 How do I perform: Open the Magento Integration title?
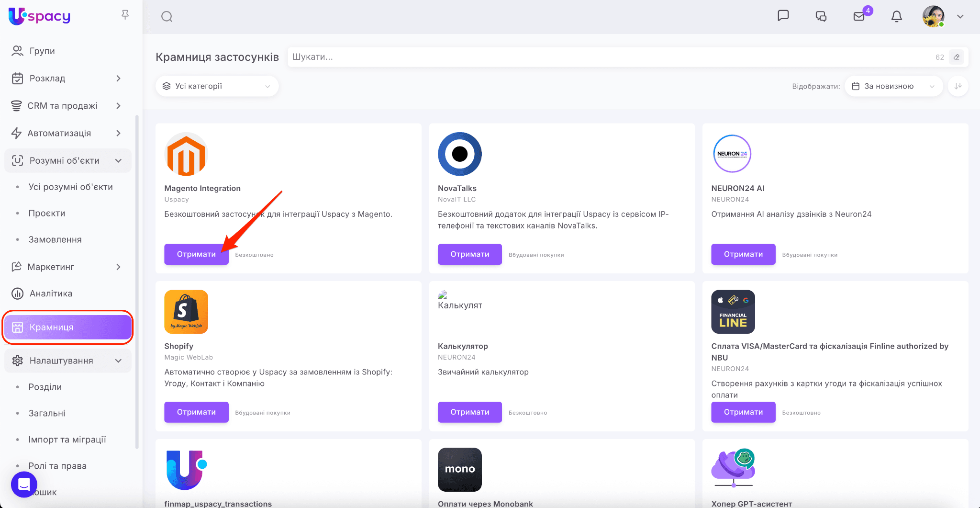pyautogui.click(x=202, y=188)
